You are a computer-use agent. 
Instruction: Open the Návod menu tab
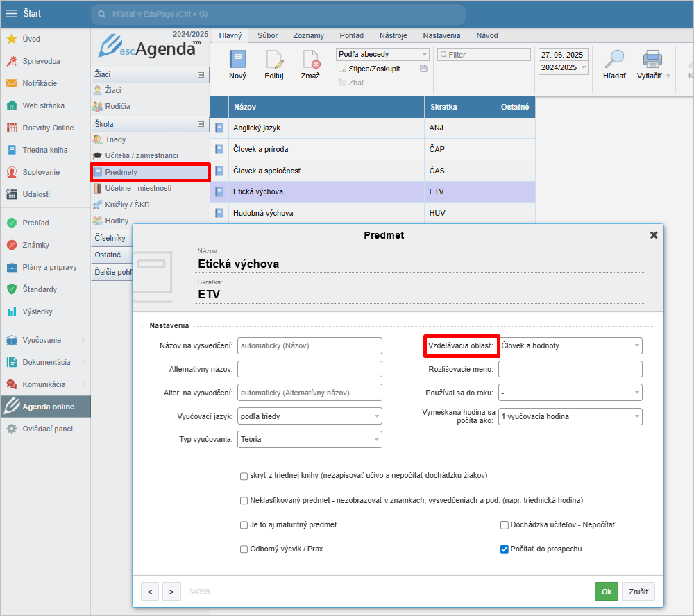(487, 35)
